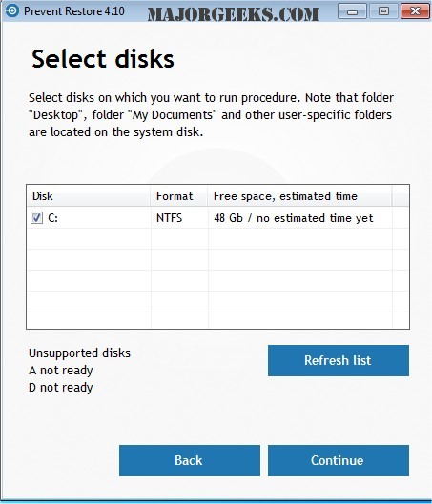Viewport: 432px width, 504px height.
Task: Minimize the Prevent Restore window
Action: tap(352, 11)
